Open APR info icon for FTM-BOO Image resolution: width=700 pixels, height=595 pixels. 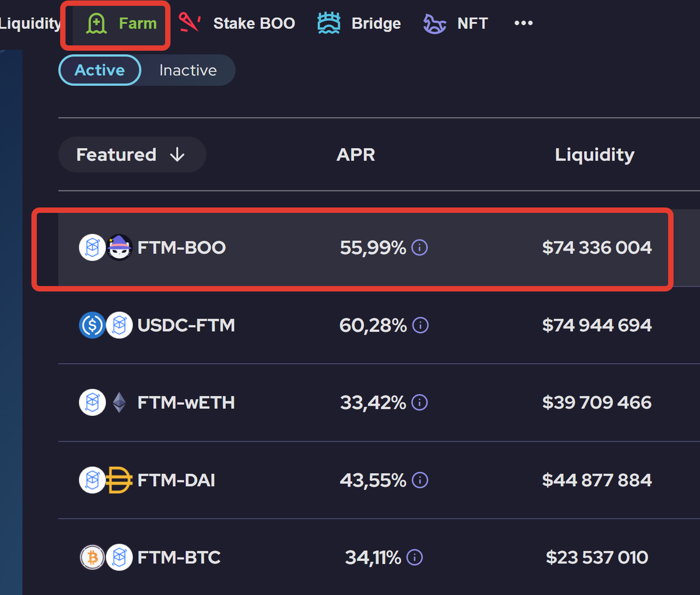pyautogui.click(x=419, y=247)
